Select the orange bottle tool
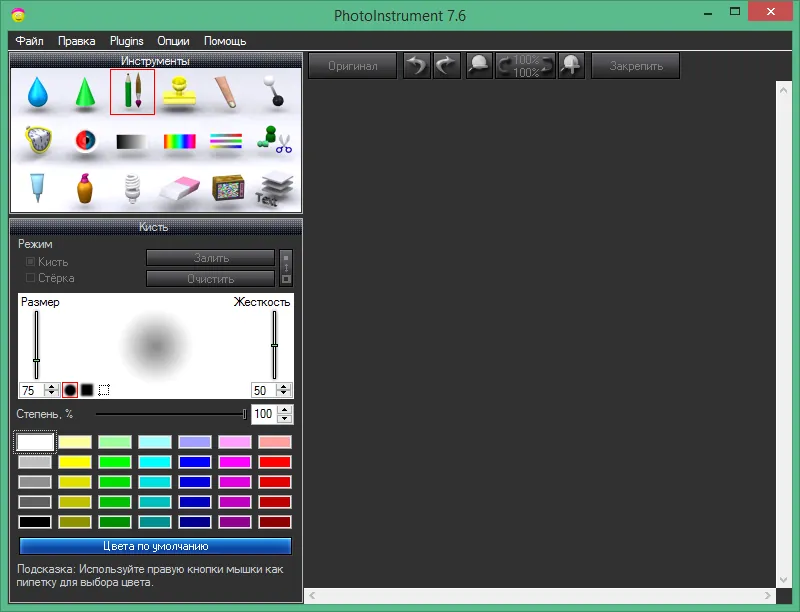The height and width of the screenshot is (612, 800). point(85,188)
